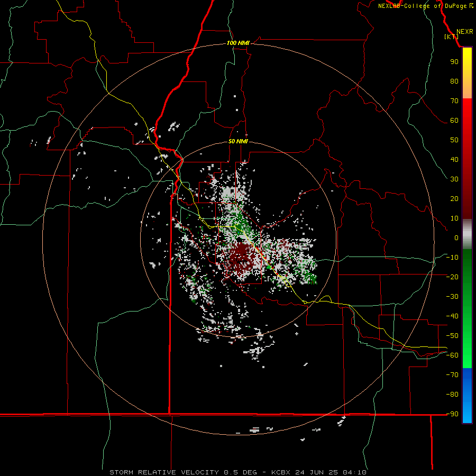Click the STORM RELATIVE VELOCITY caption text
The height and width of the screenshot is (476, 476).
click(164, 472)
